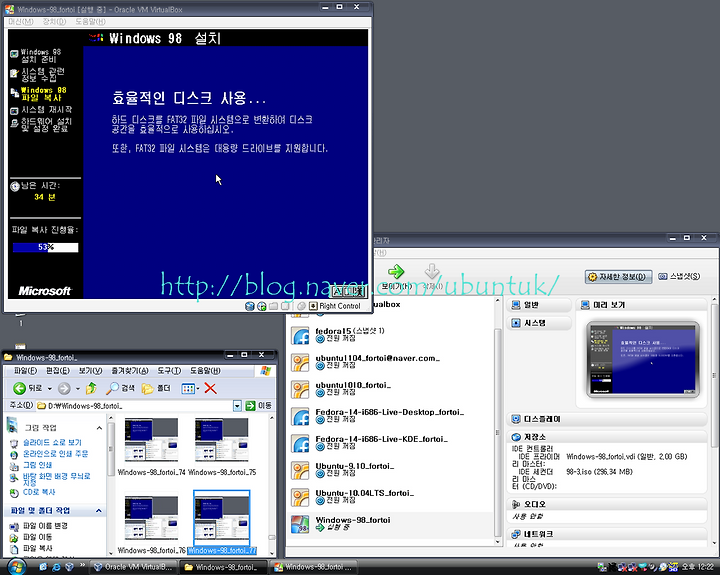The width and height of the screenshot is (720, 575).
Task: Click the taskbar clock showing 오후 12:22
Action: point(698,567)
